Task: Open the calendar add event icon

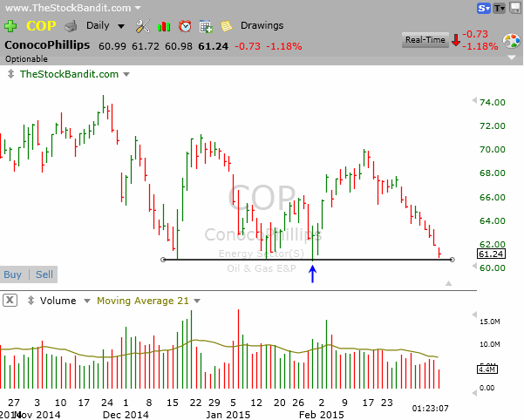Action: tap(206, 26)
